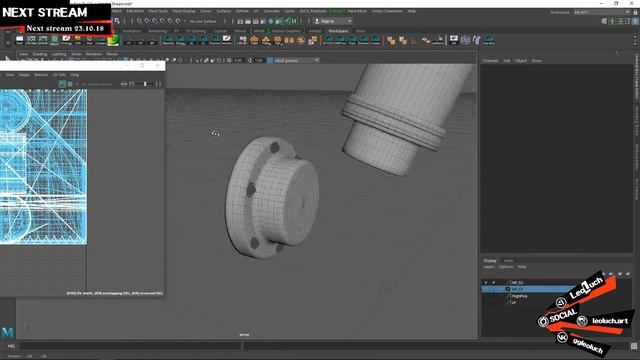Viewport: 640px width, 360px height.
Task: Switch to the Animation shelf tab
Action: (x=132, y=31)
